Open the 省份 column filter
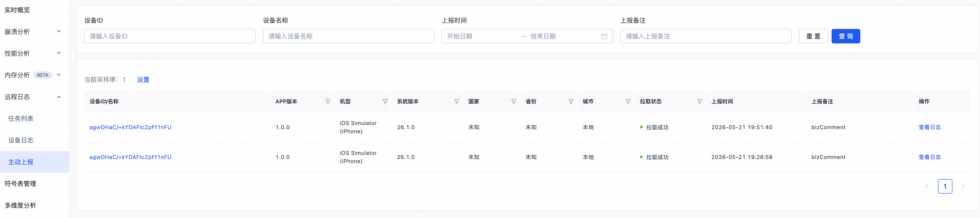 coord(571,102)
